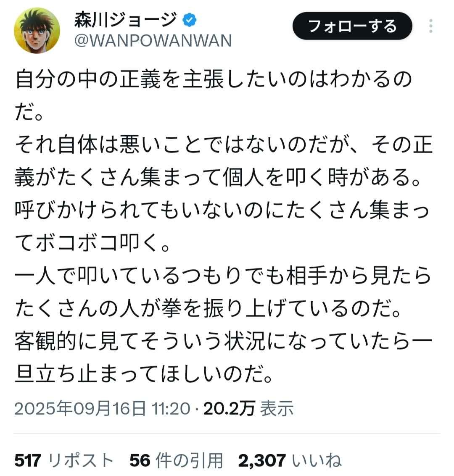Open the boxer avatar profile picture
The image size is (454, 476).
point(37,30)
